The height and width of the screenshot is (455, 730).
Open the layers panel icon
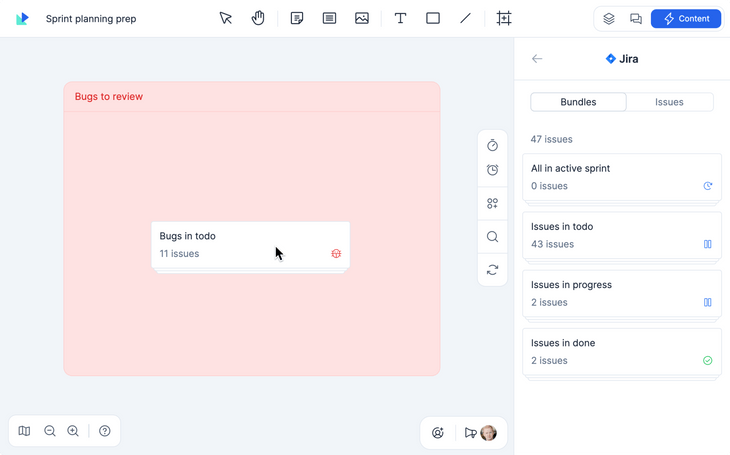click(x=609, y=19)
